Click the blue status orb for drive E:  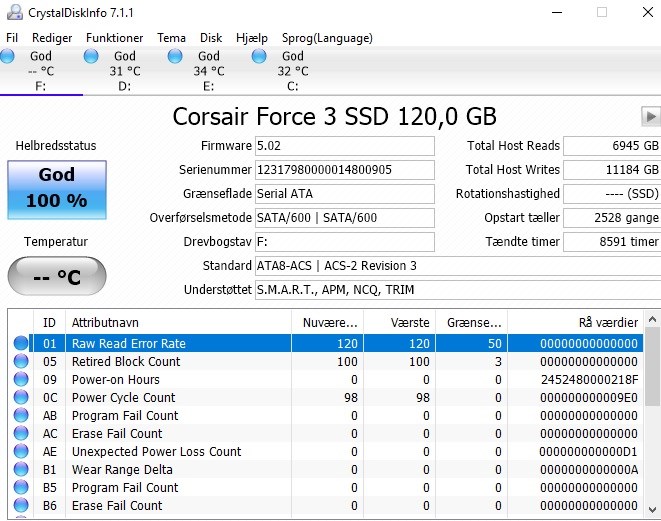tap(175, 56)
